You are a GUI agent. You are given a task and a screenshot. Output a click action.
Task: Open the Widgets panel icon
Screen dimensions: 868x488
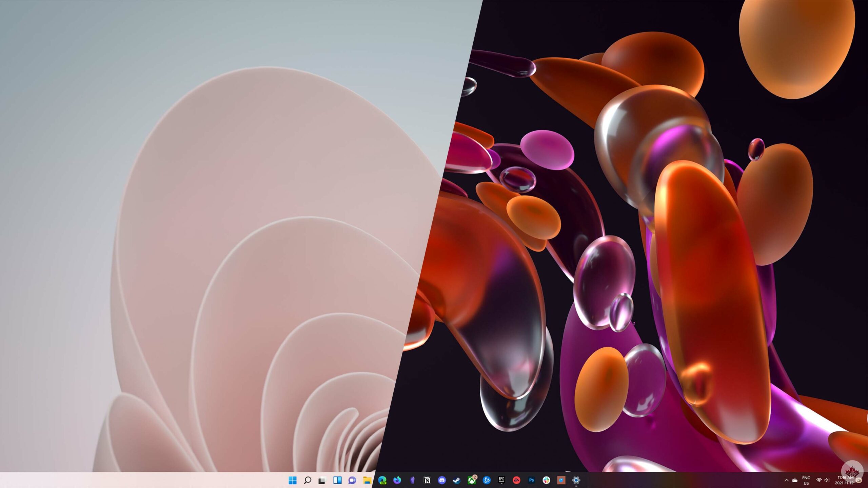coord(337,480)
